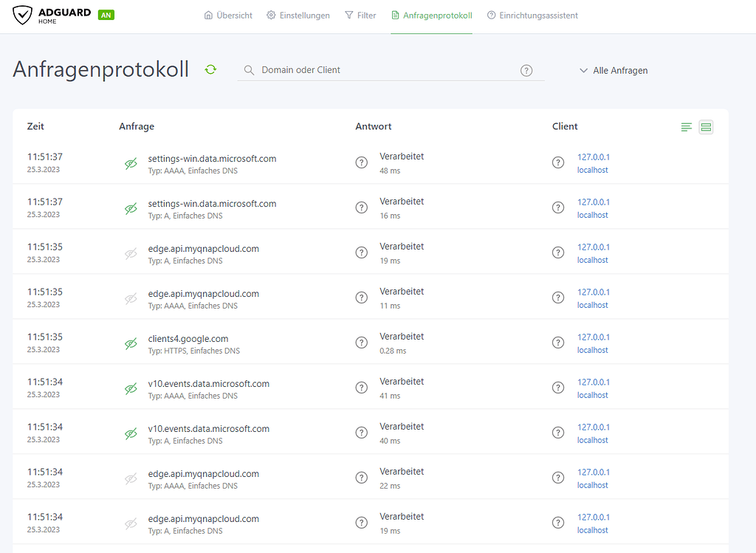Open the Anfragenprotokoll tab

pos(431,16)
